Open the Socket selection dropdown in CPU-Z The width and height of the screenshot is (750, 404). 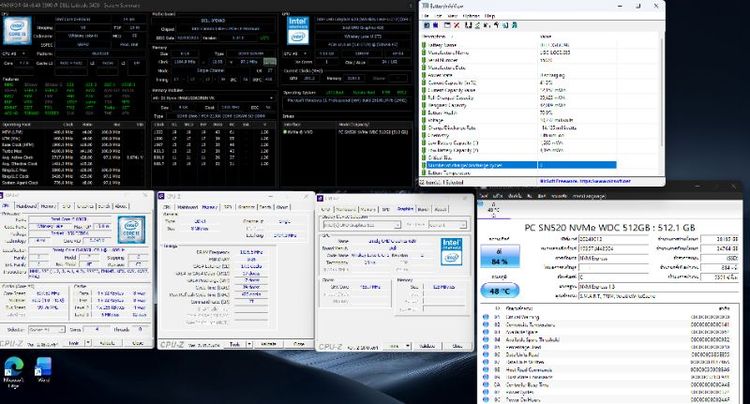(46, 330)
